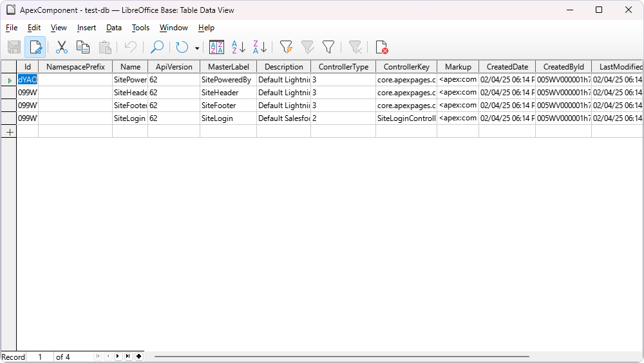Go to next record navigation button
The height and width of the screenshot is (363, 644).
[118, 357]
